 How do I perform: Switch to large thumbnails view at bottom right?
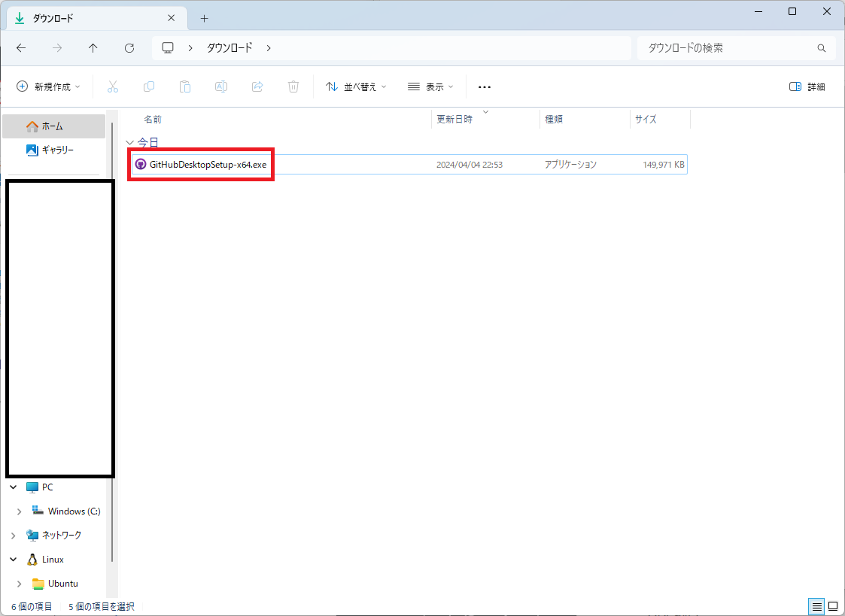pyautogui.click(x=834, y=606)
